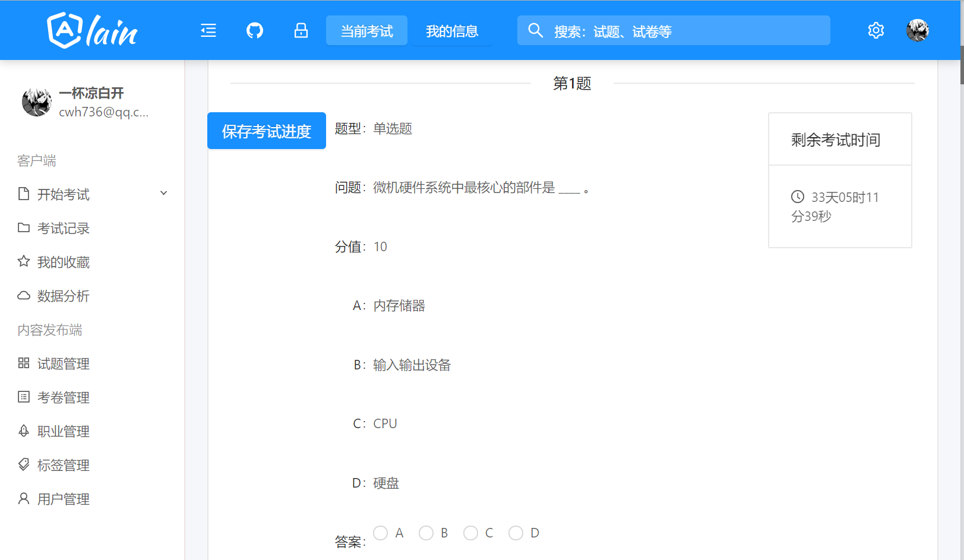The image size is (964, 560).
Task: Expand the 开始考试 submenu chevron
Action: point(164,194)
